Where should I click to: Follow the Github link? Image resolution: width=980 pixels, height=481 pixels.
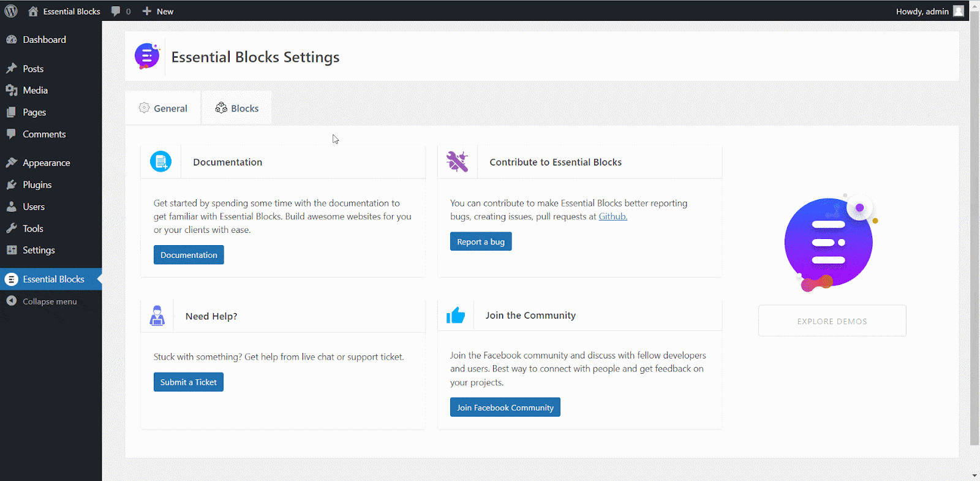[613, 216]
